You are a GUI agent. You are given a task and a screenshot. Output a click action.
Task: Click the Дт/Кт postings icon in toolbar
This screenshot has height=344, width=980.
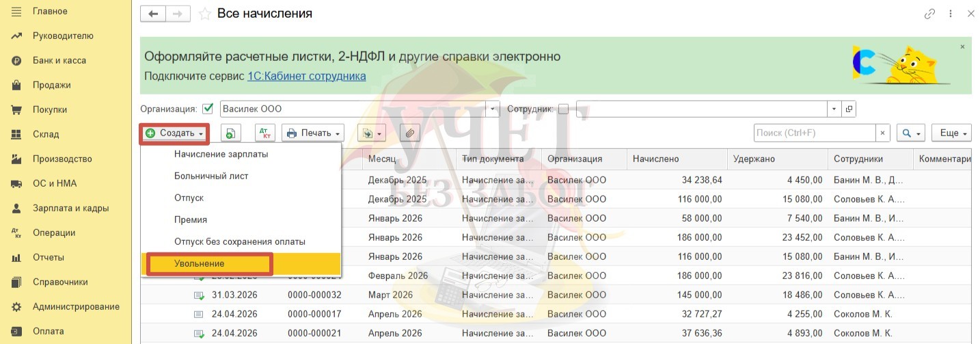[x=265, y=133]
